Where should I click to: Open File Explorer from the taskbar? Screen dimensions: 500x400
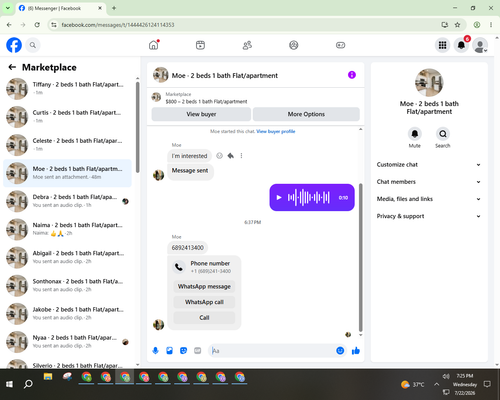(48, 377)
